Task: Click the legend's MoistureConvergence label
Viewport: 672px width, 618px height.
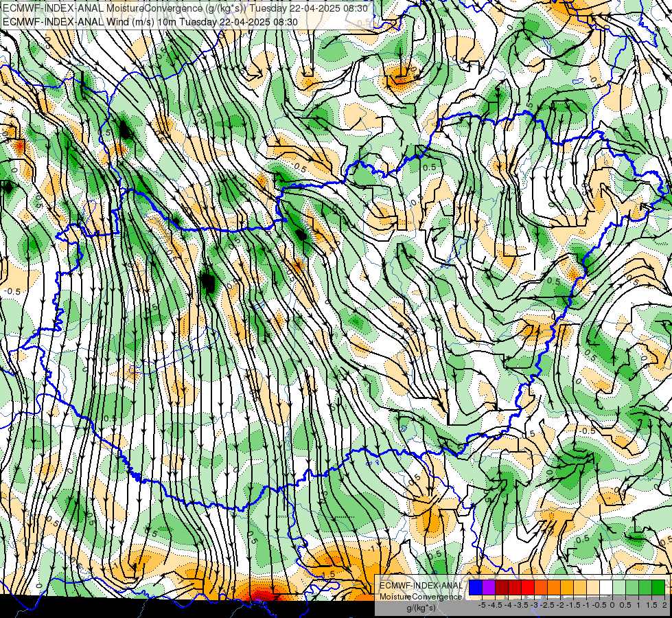Action: click(421, 597)
